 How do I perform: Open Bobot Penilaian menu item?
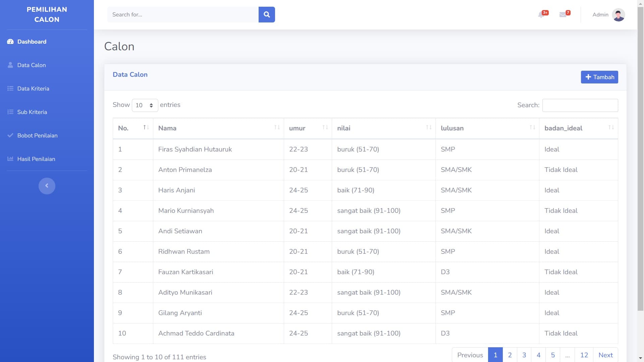point(37,135)
